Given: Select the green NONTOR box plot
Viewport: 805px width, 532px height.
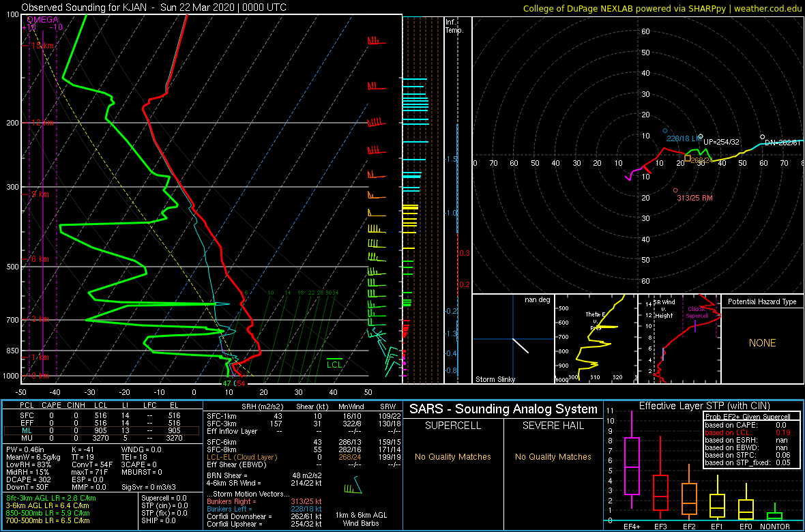Looking at the screenshot, I should click(776, 512).
